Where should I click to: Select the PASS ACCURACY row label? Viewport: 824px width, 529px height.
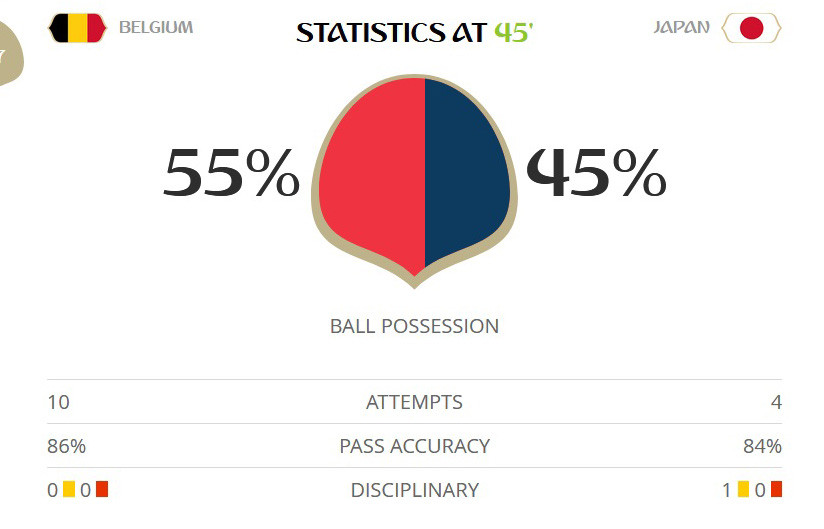[x=414, y=446]
